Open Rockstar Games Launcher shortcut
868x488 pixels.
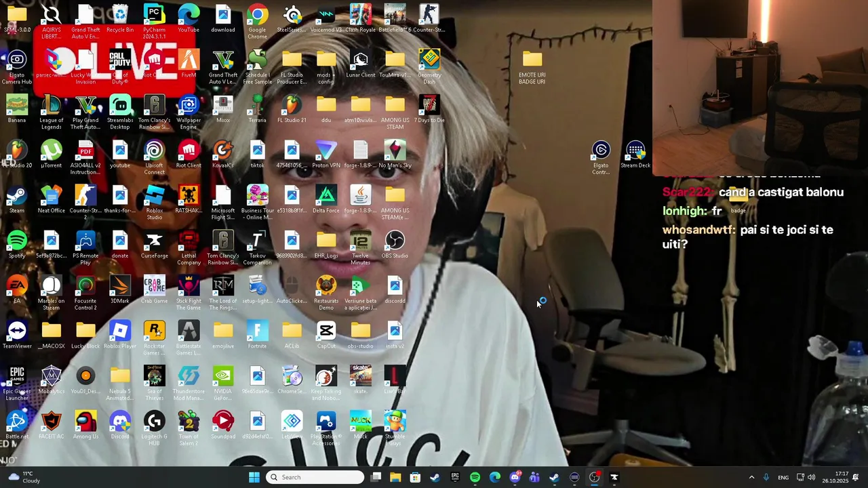click(x=154, y=338)
